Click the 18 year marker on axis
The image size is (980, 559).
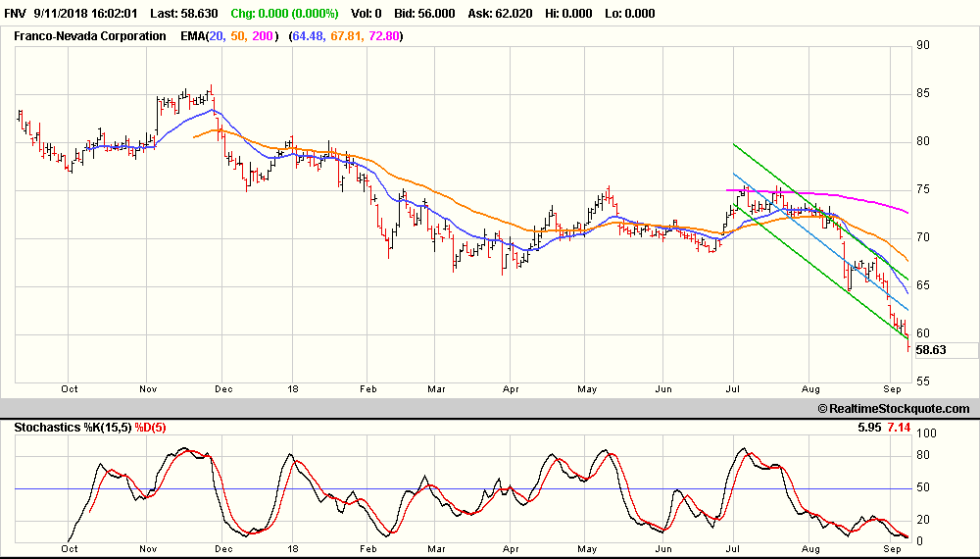coord(292,388)
